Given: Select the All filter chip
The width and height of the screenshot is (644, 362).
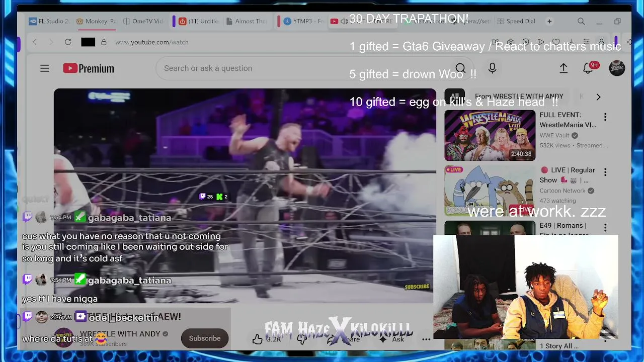Looking at the screenshot, I should tap(455, 97).
